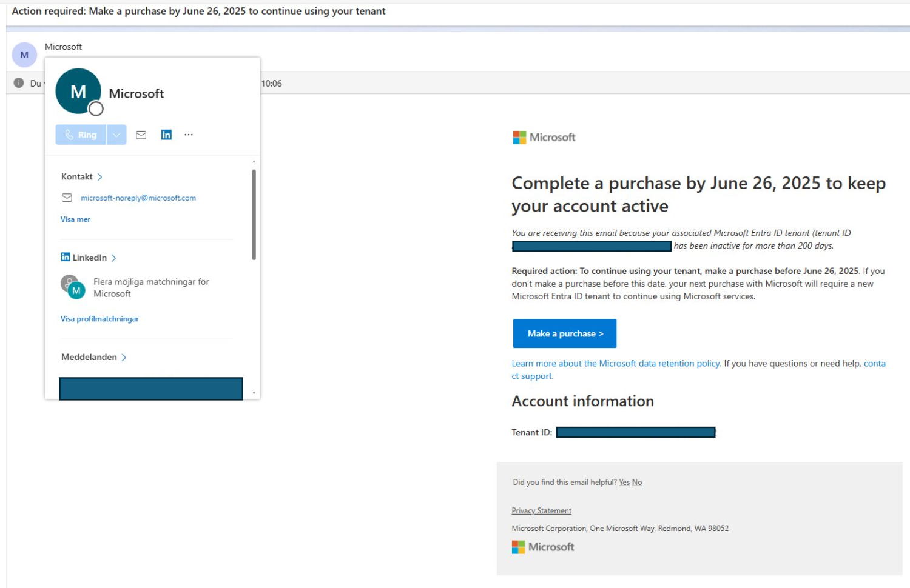Click the 'Complete a purchase by June 26' heading

pyautogui.click(x=698, y=195)
